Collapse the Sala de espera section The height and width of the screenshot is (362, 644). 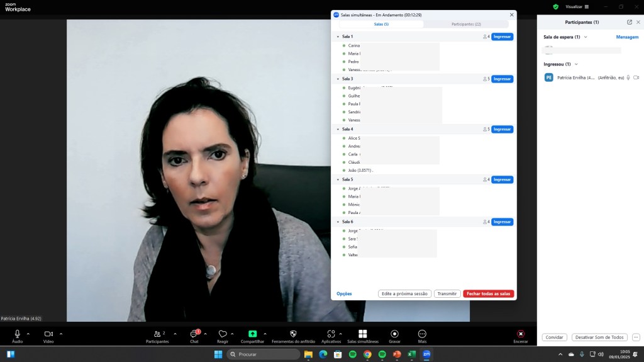586,37
